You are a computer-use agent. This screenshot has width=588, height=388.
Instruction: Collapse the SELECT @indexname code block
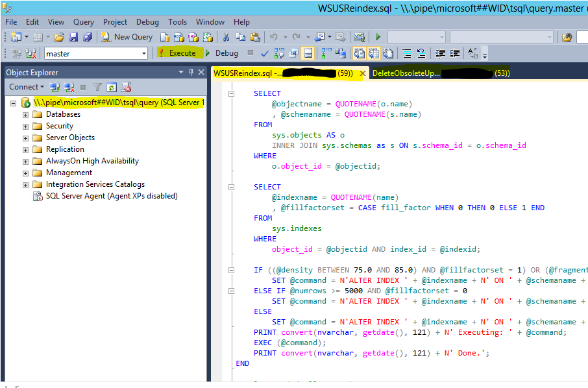232,187
